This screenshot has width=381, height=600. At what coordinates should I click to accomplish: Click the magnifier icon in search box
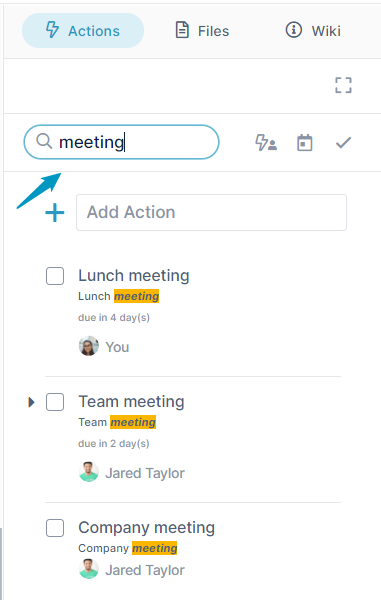pos(44,141)
